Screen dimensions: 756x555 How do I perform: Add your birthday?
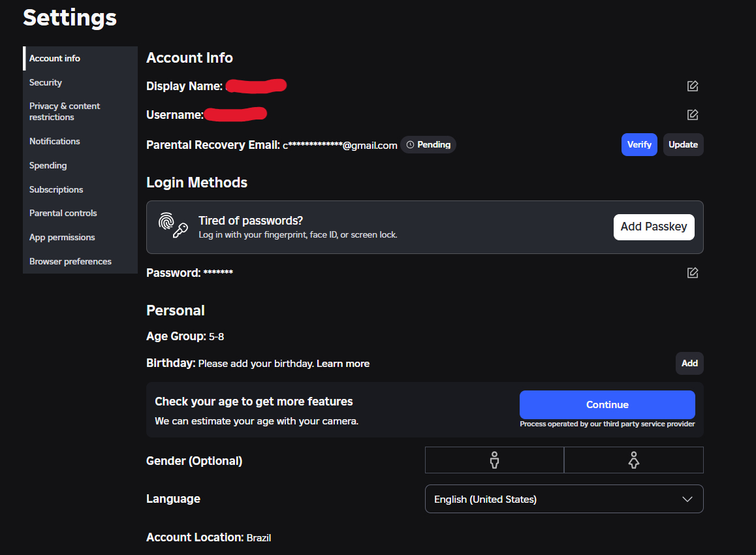pos(689,363)
